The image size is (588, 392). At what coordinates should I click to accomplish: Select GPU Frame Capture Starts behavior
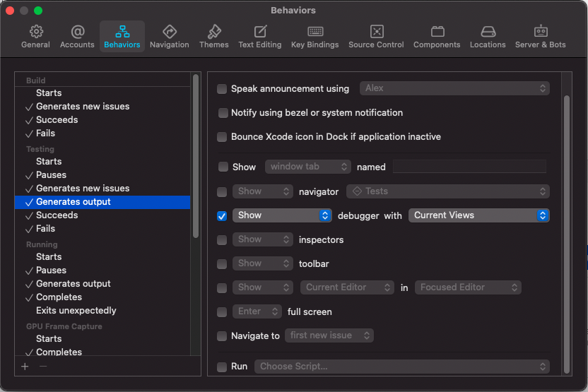(102, 339)
